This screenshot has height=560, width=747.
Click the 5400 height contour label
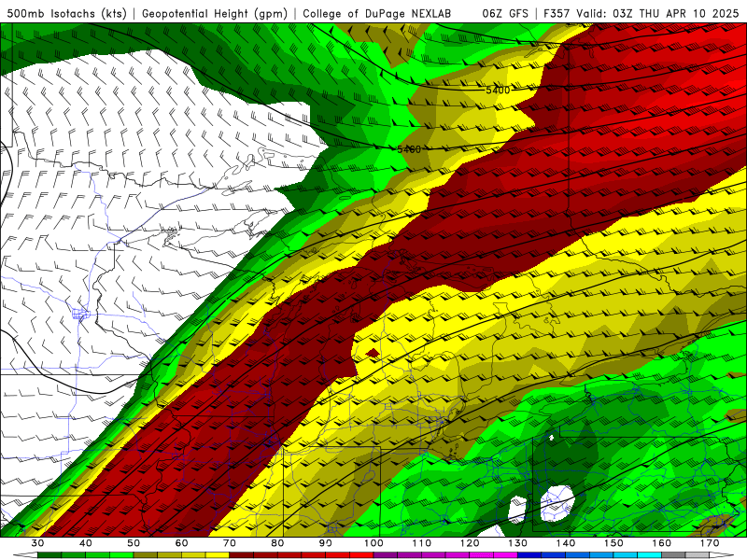[x=498, y=90]
